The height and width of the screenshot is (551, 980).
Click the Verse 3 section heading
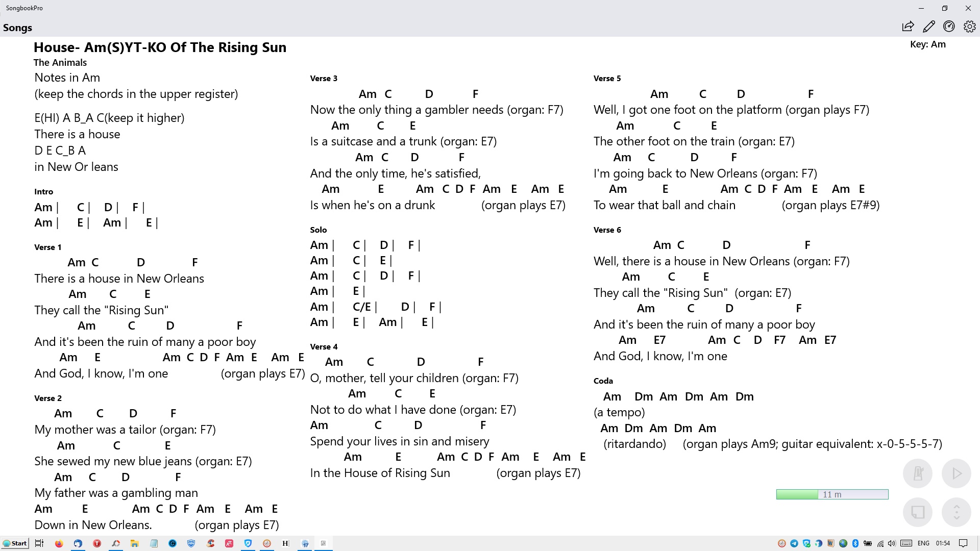pos(324,79)
